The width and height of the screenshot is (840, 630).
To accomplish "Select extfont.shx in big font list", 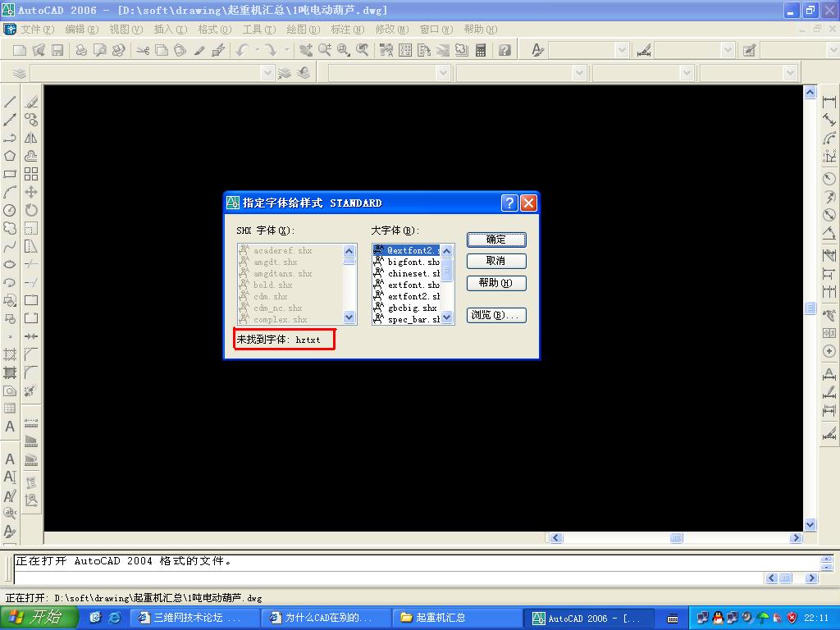I will click(407, 285).
